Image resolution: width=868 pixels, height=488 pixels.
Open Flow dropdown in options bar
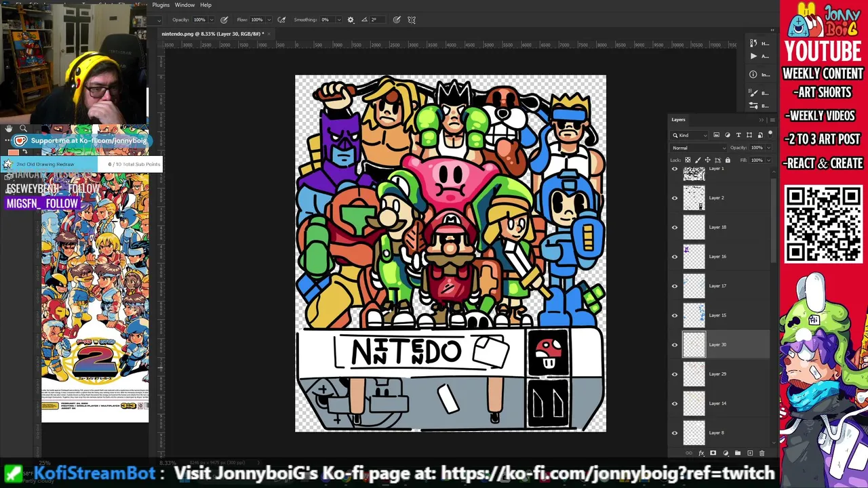click(x=269, y=20)
